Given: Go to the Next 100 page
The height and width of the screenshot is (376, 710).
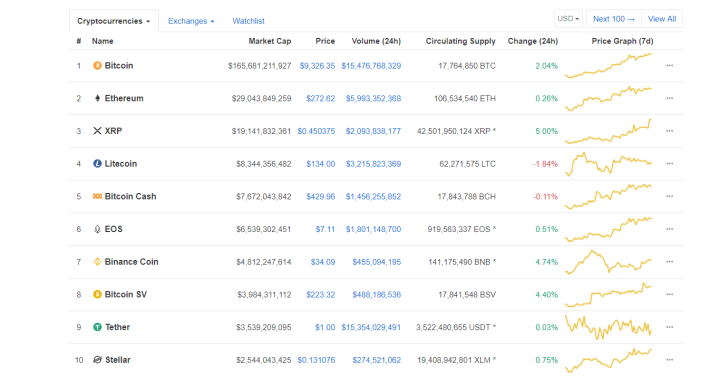Looking at the screenshot, I should coord(614,19).
